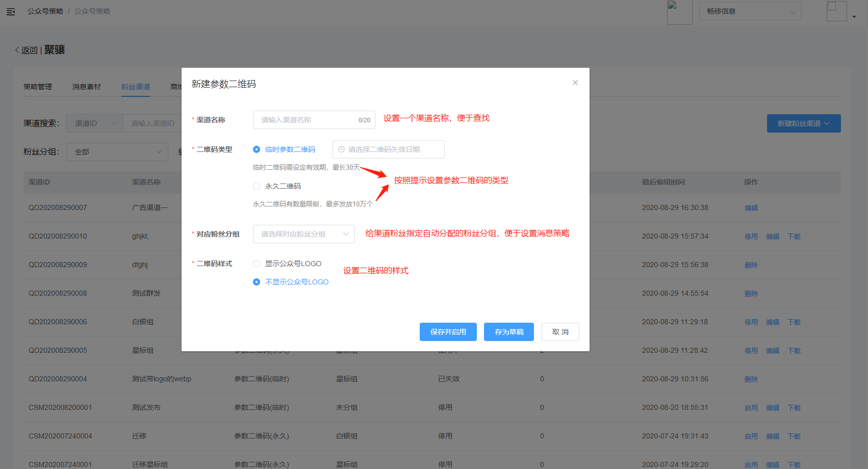Click the user avatar at top right
Viewport: 868px width, 469px height.
836,11
